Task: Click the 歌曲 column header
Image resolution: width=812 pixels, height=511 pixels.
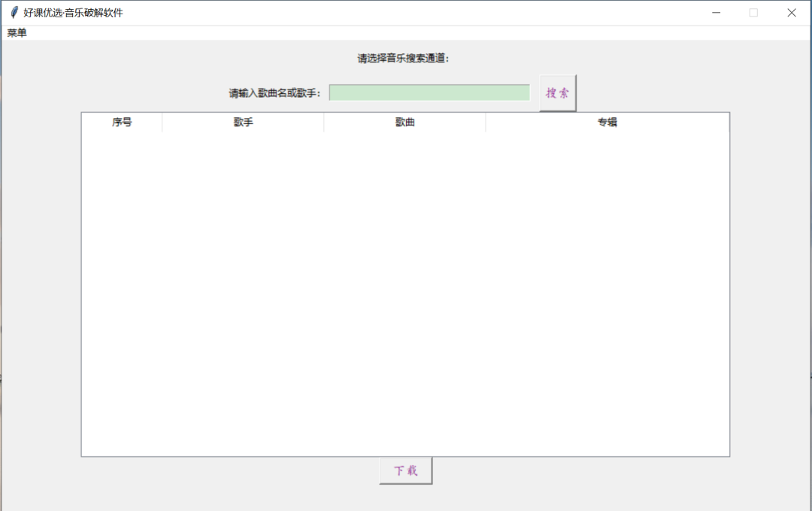Action: (404, 122)
